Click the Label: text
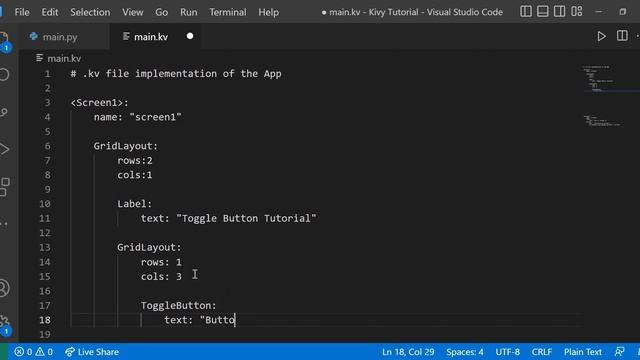The image size is (640, 360). (135, 204)
